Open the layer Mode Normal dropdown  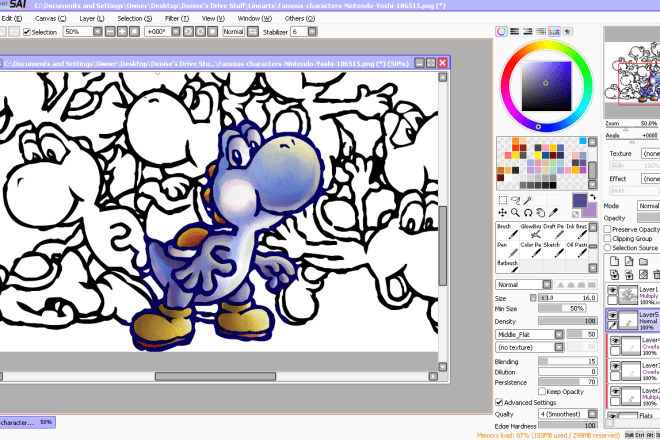[649, 205]
